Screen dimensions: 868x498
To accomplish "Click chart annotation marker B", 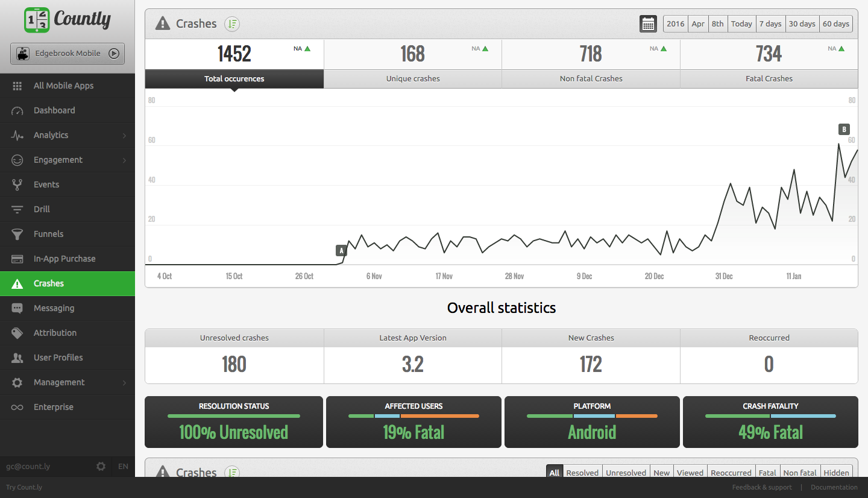I will [844, 129].
